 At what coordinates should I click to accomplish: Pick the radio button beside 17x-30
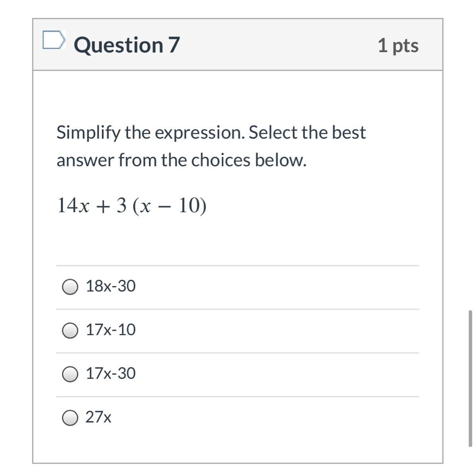70,374
